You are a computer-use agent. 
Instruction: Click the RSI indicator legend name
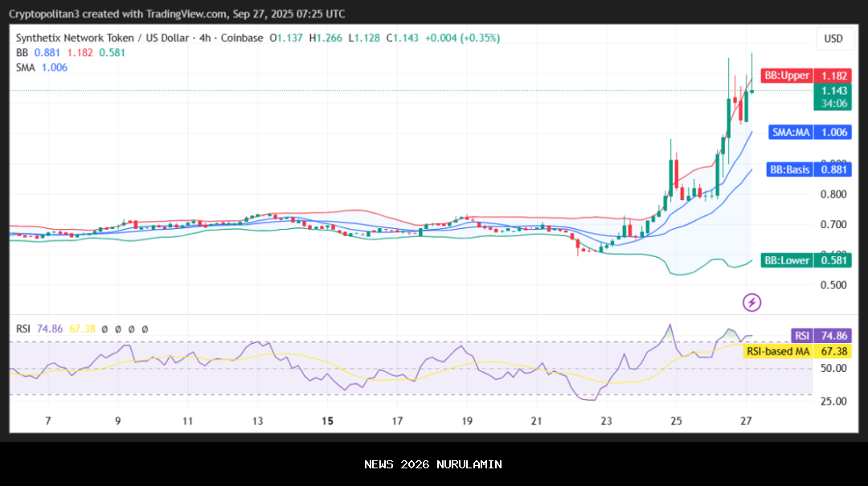pos(23,329)
